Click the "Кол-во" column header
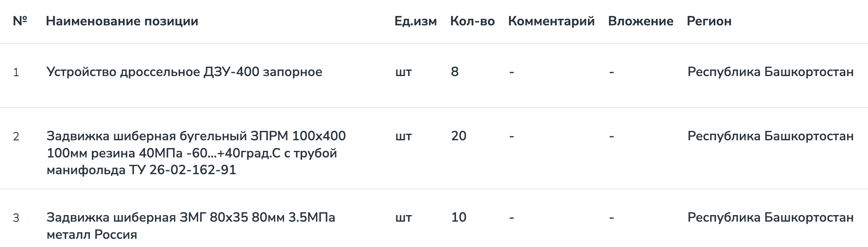This screenshot has width=868, height=247. click(x=472, y=21)
